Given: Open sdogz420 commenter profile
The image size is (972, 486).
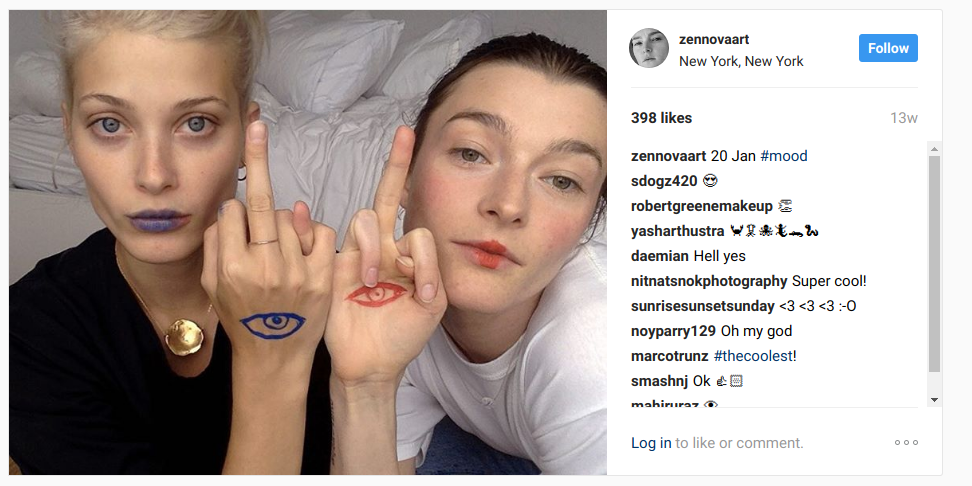Looking at the screenshot, I should click(x=664, y=181).
